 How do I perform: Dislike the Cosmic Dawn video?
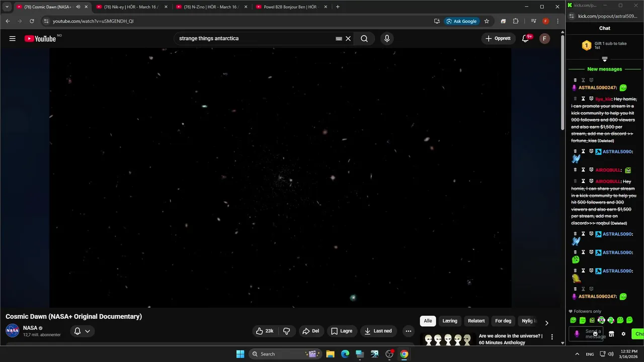(x=286, y=331)
